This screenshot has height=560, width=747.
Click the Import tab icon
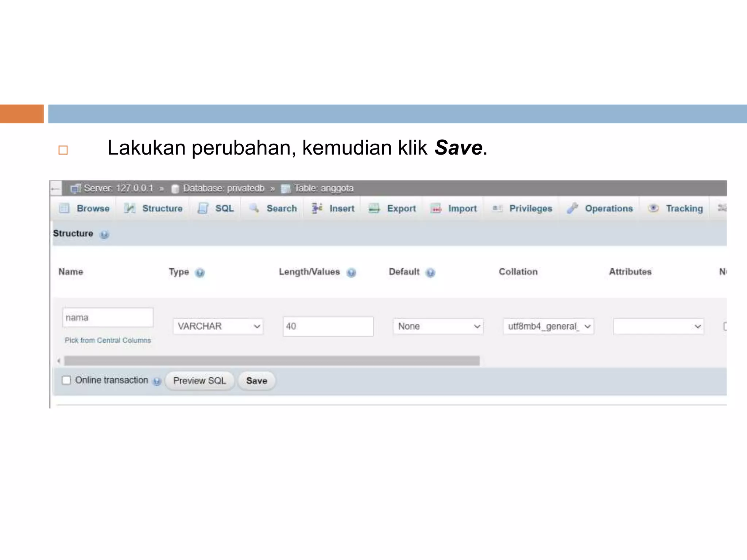point(436,208)
